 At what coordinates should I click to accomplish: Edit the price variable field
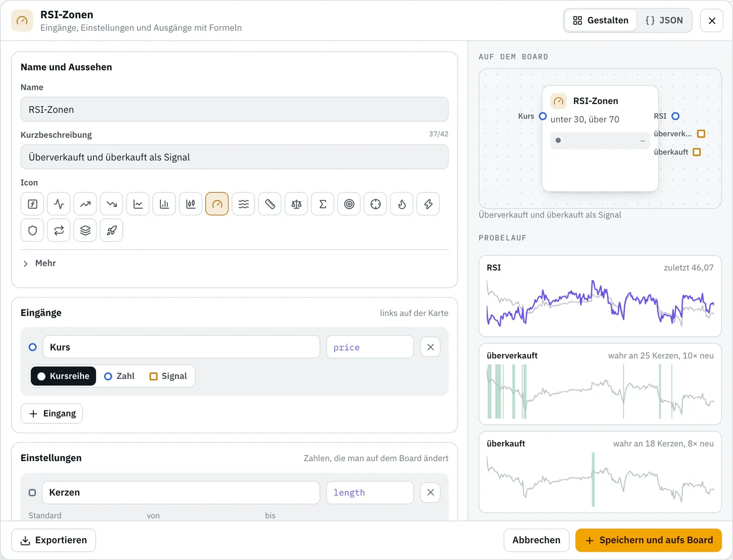[x=370, y=347]
